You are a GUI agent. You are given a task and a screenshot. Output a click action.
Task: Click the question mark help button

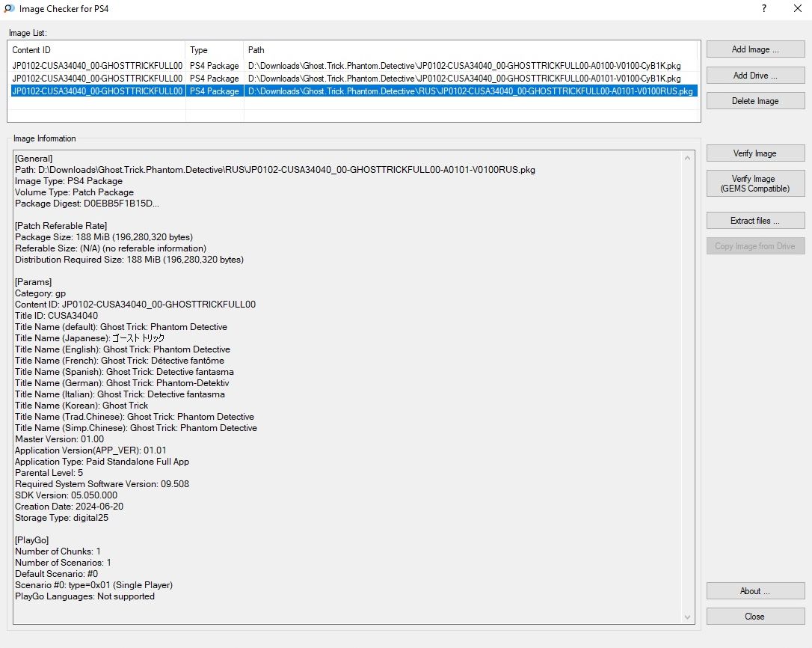[x=764, y=8]
